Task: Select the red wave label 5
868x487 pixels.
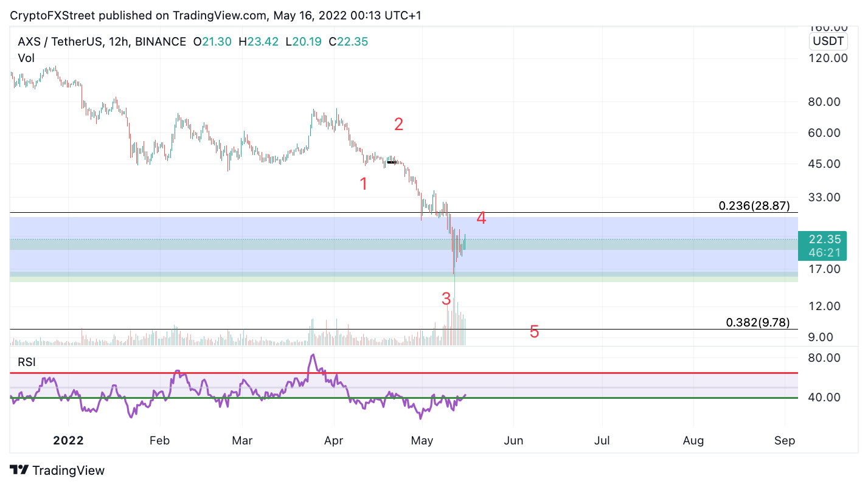Action: [x=534, y=331]
